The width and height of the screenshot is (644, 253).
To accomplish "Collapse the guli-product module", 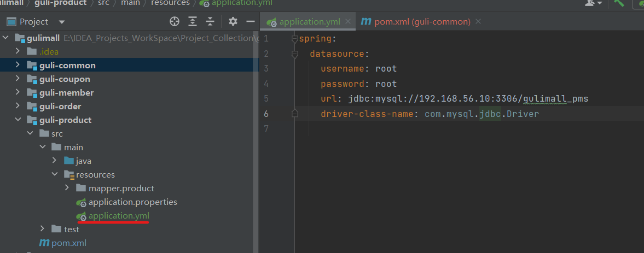I will 18,120.
